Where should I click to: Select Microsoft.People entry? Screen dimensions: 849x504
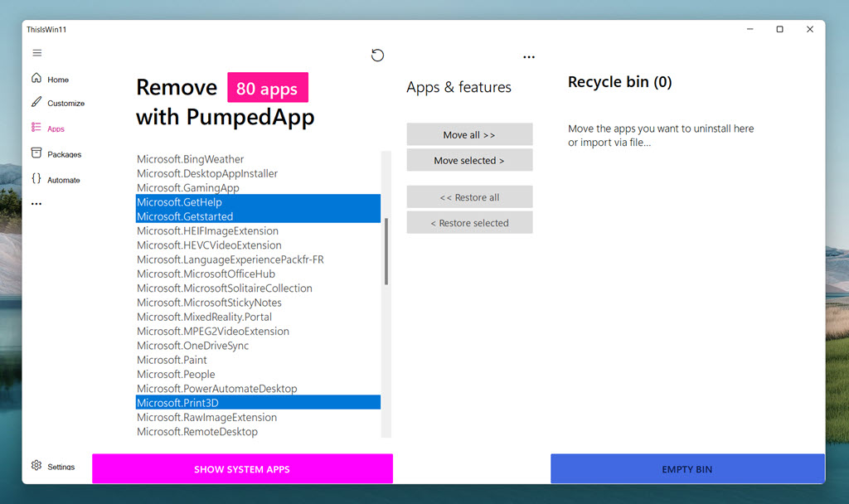258,374
